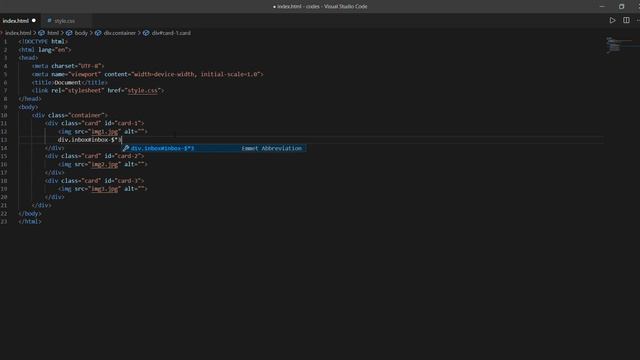Screen dimensions: 640x360
Task: Select div.container in the breadcrumb
Action: 119,33
